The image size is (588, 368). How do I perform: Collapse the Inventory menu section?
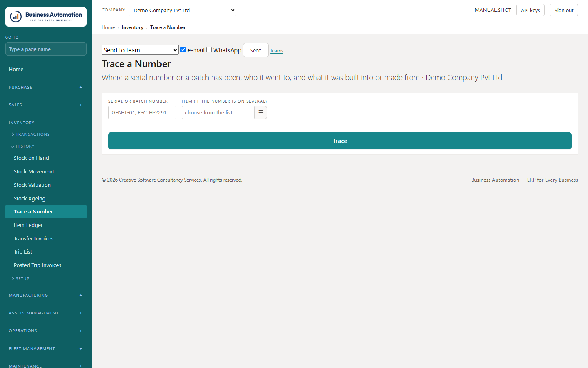coord(46,123)
